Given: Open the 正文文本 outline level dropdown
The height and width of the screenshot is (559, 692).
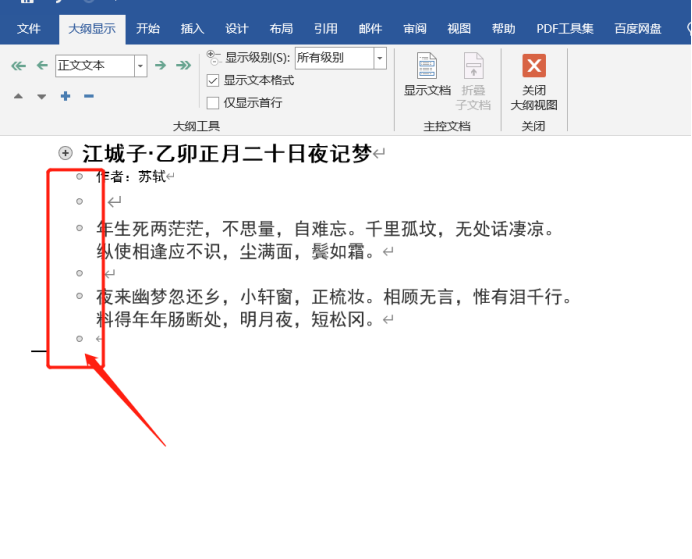Looking at the screenshot, I should pos(140,66).
